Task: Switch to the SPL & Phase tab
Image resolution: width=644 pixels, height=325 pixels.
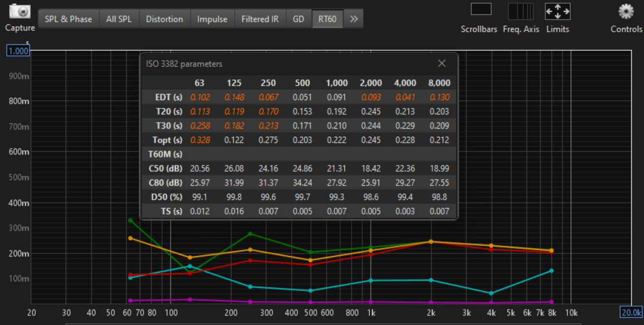Action: 68,19
